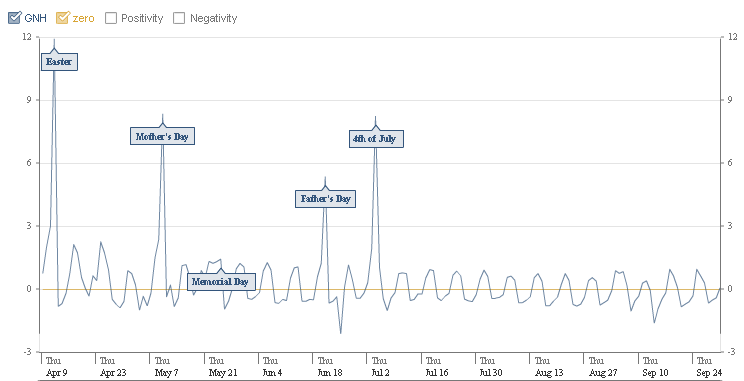Enable the Negativity series checkbox
The width and height of the screenshot is (744, 381).
click(x=179, y=18)
